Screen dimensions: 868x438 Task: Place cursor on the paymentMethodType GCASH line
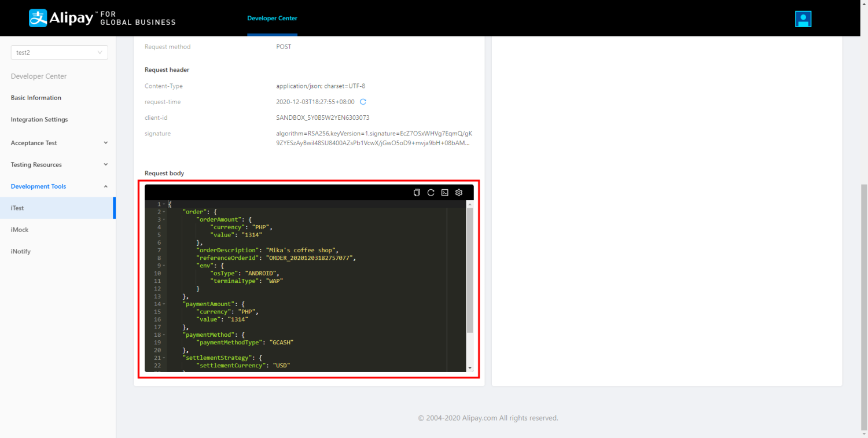245,342
